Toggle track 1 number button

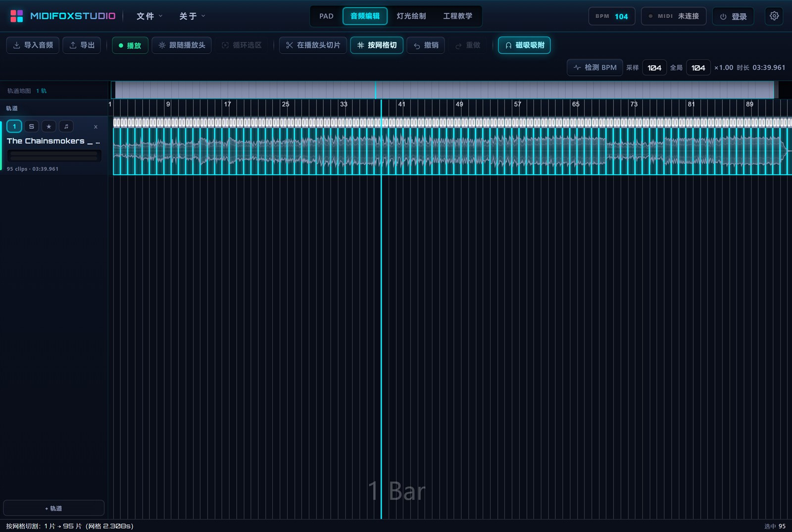[x=14, y=127]
